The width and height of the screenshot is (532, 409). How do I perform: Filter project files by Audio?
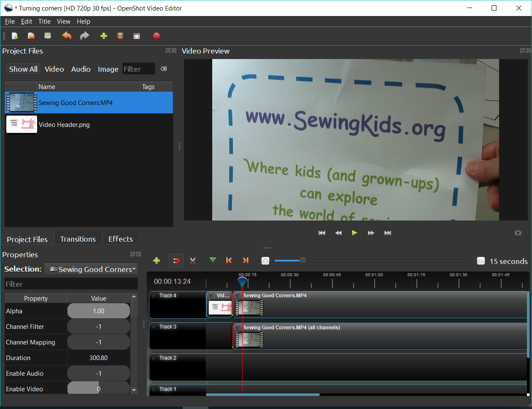pyautogui.click(x=81, y=69)
